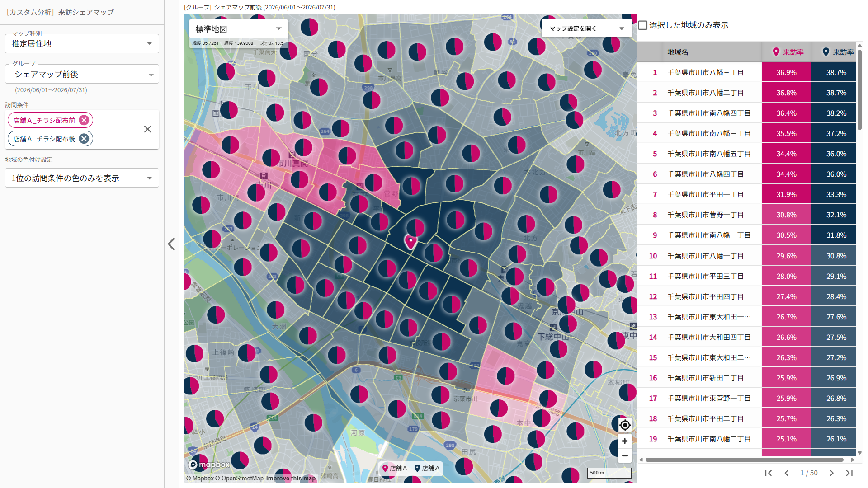The width and height of the screenshot is (868, 488).
Task: Click the store A location pin on map
Action: coord(410,242)
